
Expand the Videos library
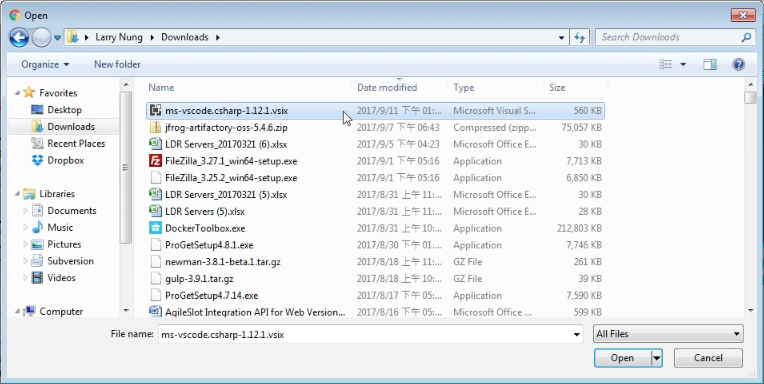(x=25, y=278)
